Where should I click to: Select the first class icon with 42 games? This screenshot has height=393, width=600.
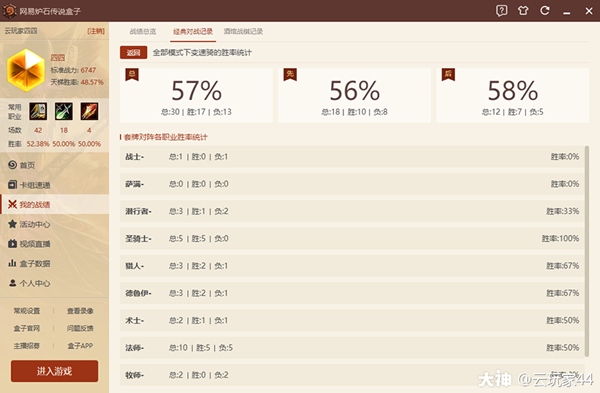pos(38,111)
